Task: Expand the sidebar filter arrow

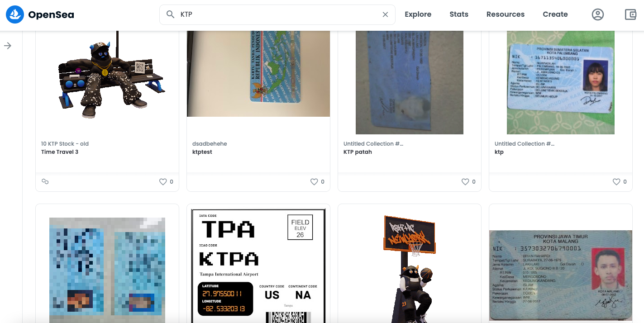Action: (x=8, y=46)
